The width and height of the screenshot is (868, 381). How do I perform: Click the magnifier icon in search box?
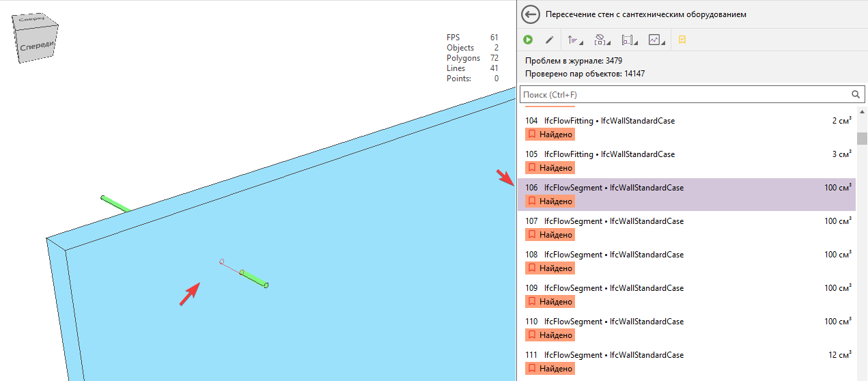[855, 95]
